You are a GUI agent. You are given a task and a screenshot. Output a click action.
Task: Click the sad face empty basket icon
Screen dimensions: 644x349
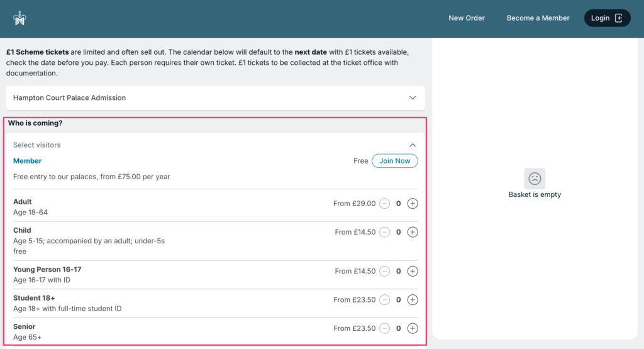point(535,178)
